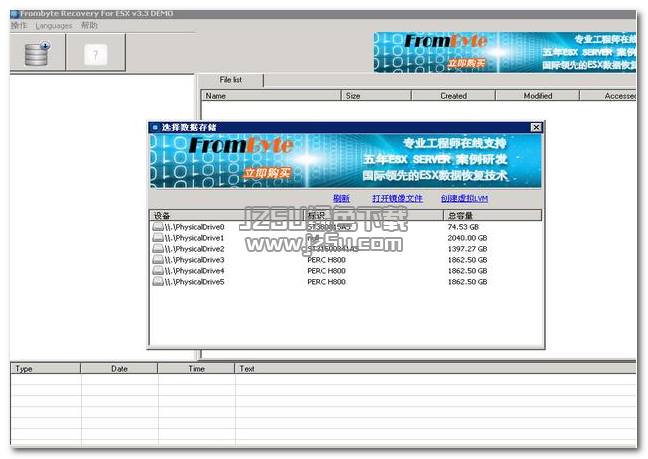Screen dimensions: 648x459
Task: Click the log Time column header
Action: [x=196, y=369]
